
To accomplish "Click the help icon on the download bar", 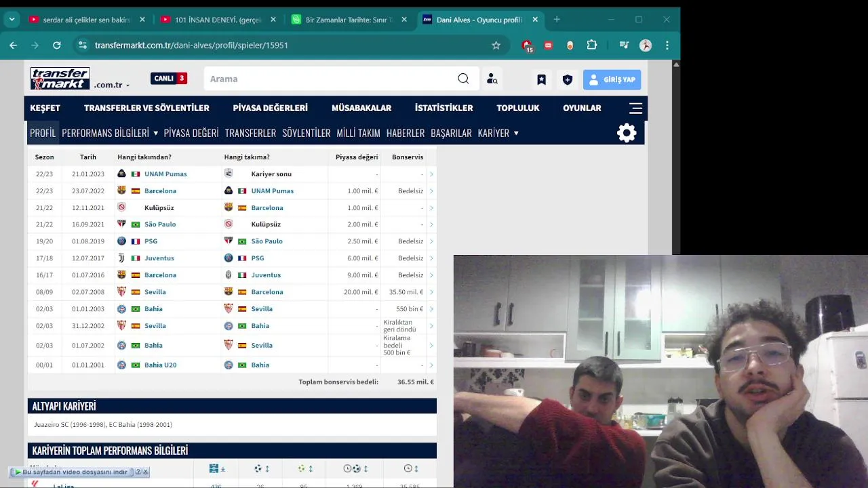I will [138, 472].
